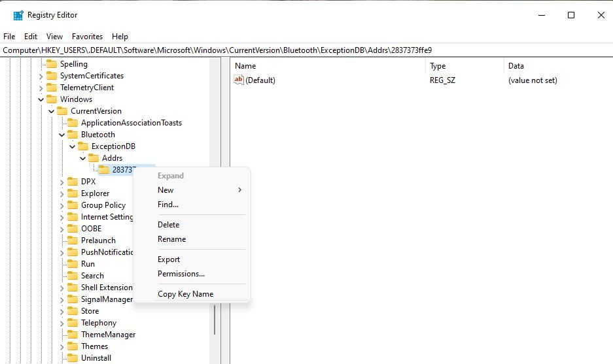Expand the DPX key
The height and width of the screenshot is (364, 613).
[61, 182]
